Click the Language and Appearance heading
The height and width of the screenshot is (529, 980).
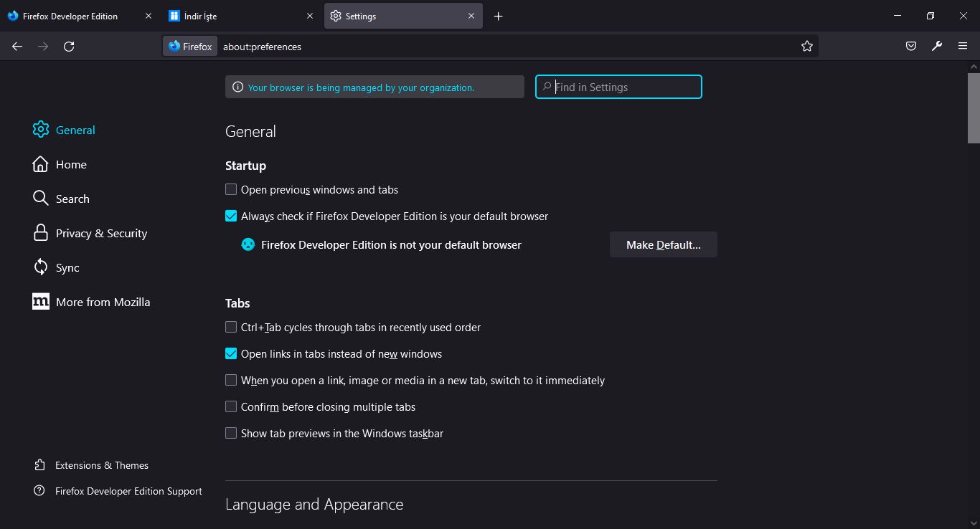coord(314,505)
